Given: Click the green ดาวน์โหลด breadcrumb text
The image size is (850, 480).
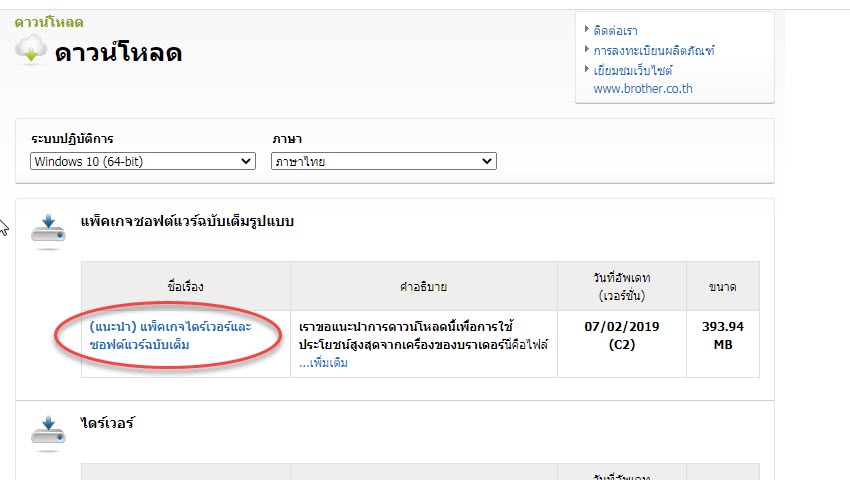Looking at the screenshot, I should point(49,23).
